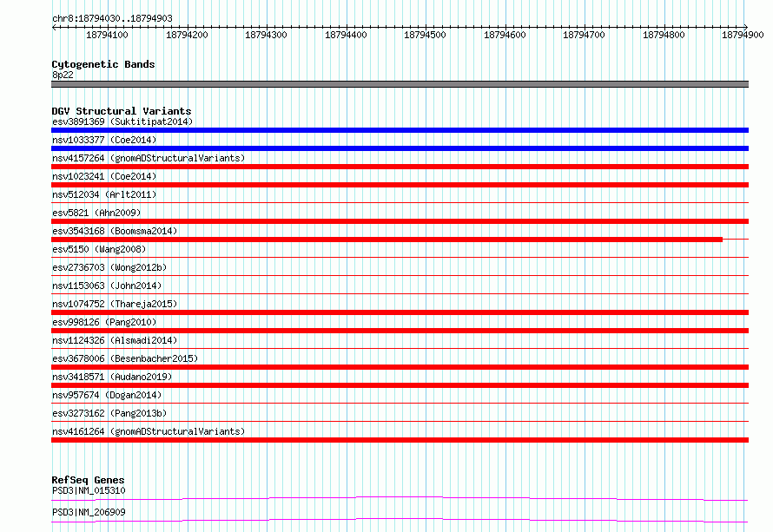
Task: Click the 18794700 ruler position
Action: tap(584, 35)
